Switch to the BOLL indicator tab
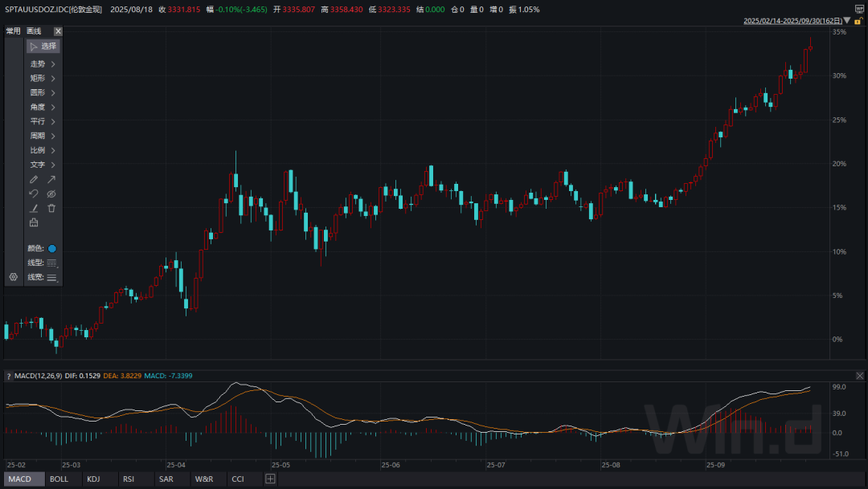 coord(59,479)
